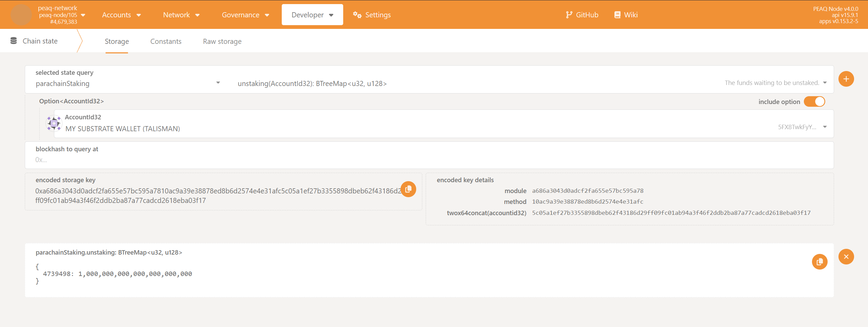Screen dimensions: 868x327
Task: Switch to the Raw storage tab
Action: coord(222,41)
